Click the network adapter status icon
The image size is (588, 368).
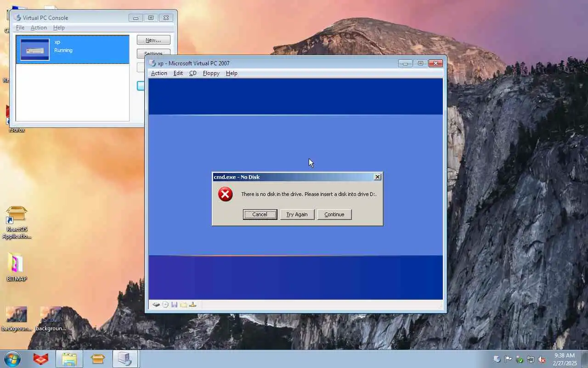click(193, 305)
